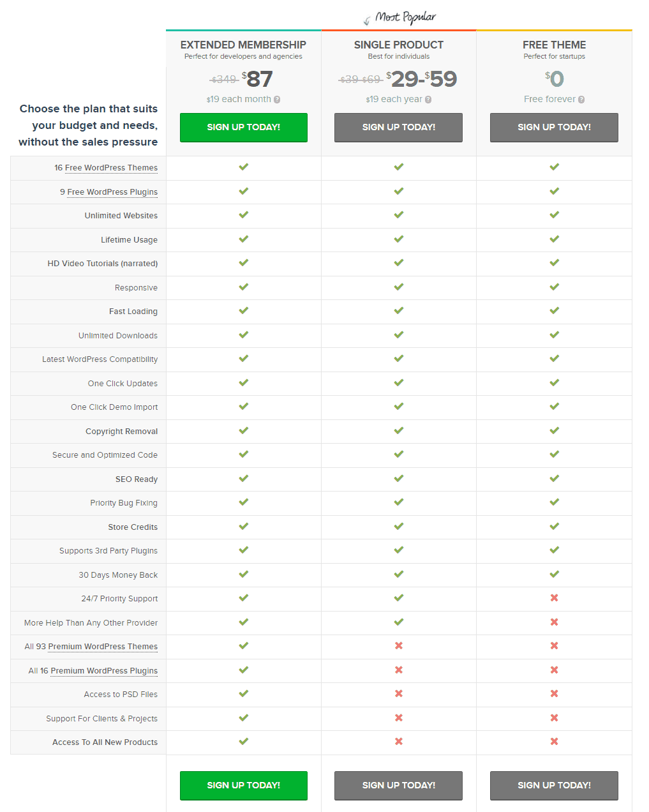Click the green check for SEO Ready under Single Product
The width and height of the screenshot is (649, 812).
(x=399, y=478)
